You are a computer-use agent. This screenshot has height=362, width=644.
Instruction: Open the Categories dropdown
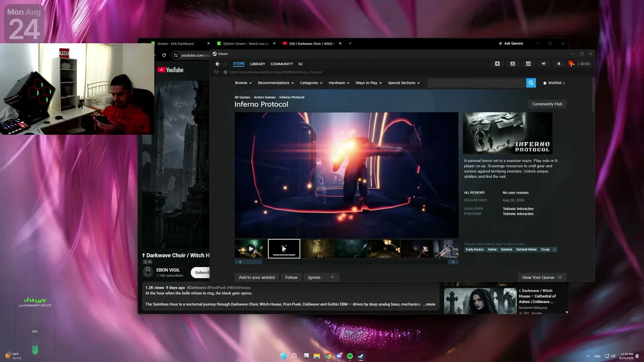(311, 83)
